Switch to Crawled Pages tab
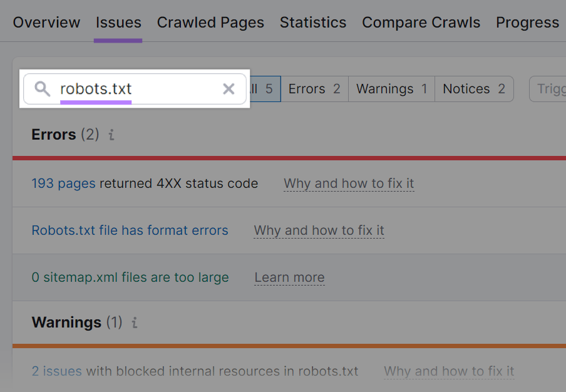Viewport: 566px width, 392px height. 210,23
